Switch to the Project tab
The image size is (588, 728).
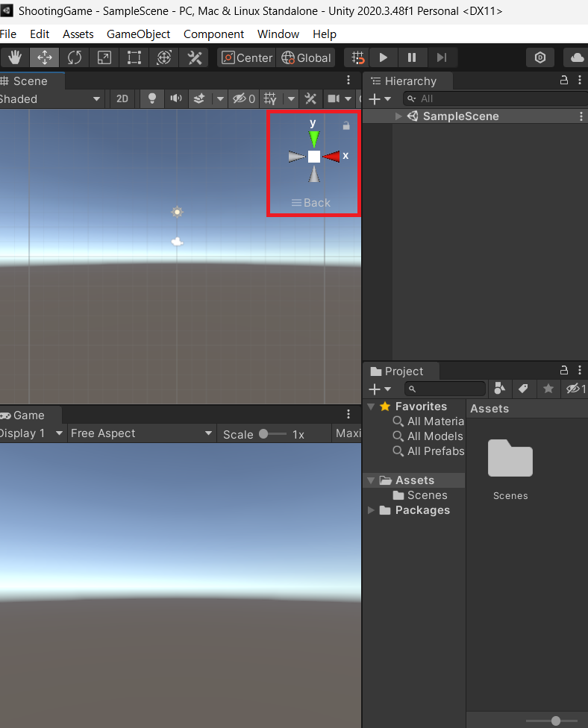[x=401, y=371]
